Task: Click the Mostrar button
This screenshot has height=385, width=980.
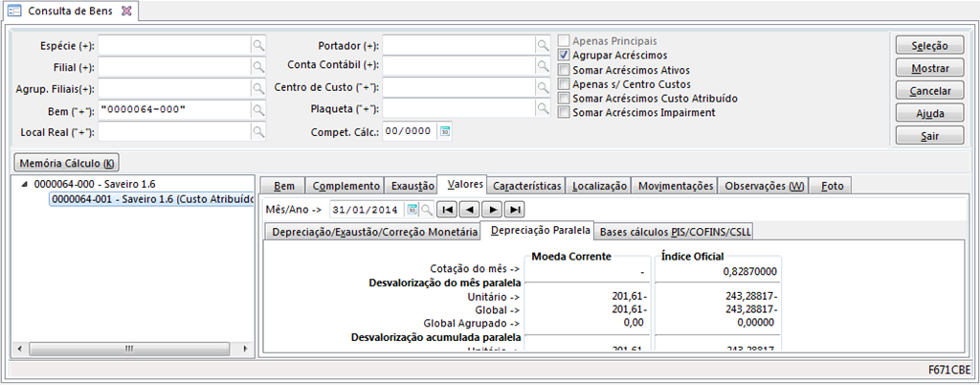Action: tap(929, 68)
